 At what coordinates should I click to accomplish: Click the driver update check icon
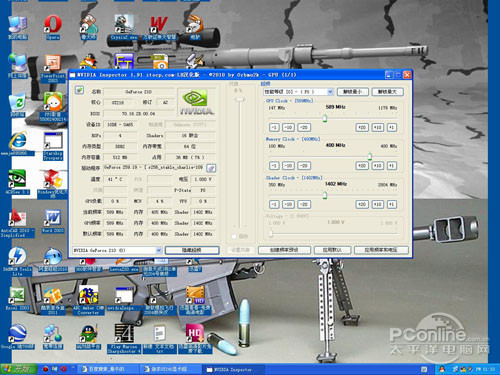(x=211, y=168)
